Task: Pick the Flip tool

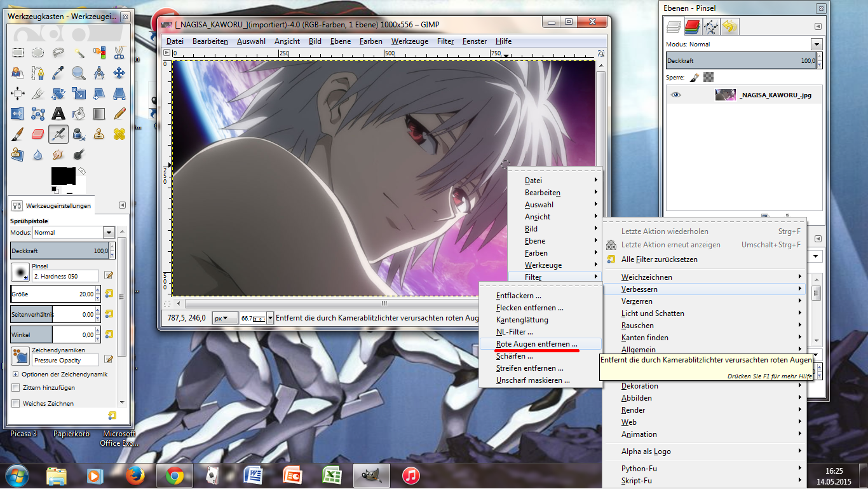Action: [x=18, y=114]
